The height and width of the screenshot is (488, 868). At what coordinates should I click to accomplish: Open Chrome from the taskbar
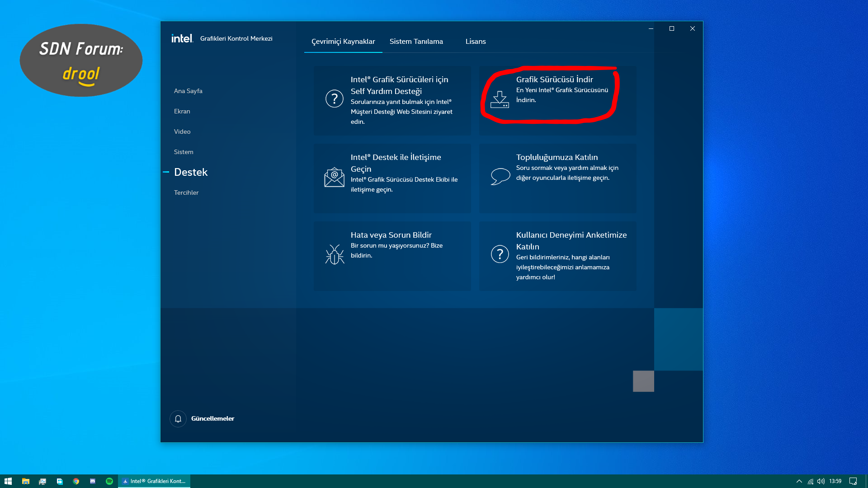coord(76,481)
